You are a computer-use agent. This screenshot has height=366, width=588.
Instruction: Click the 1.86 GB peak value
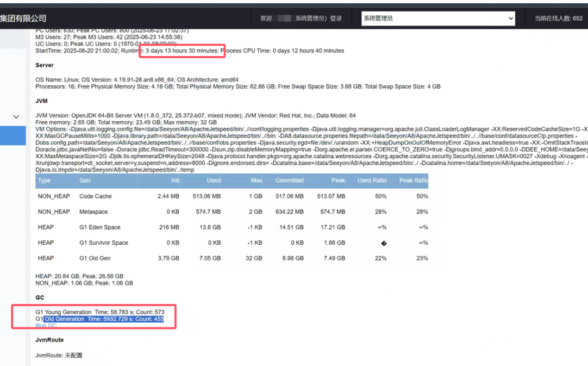335,243
